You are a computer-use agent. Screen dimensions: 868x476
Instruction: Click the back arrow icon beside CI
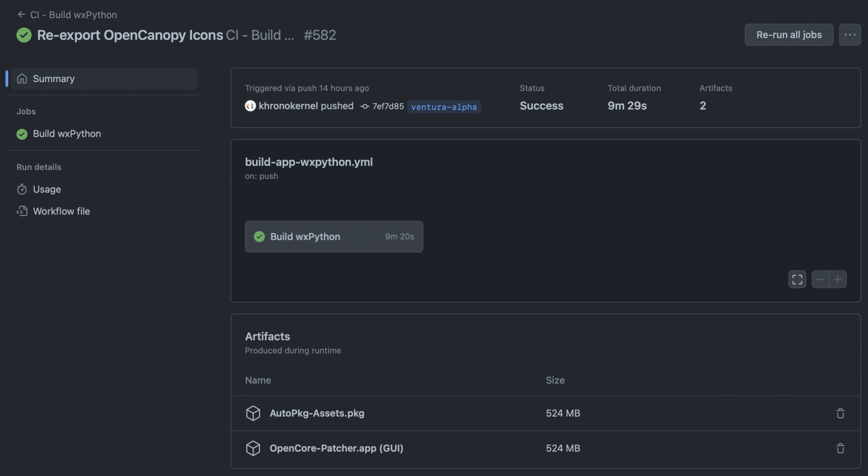point(21,15)
